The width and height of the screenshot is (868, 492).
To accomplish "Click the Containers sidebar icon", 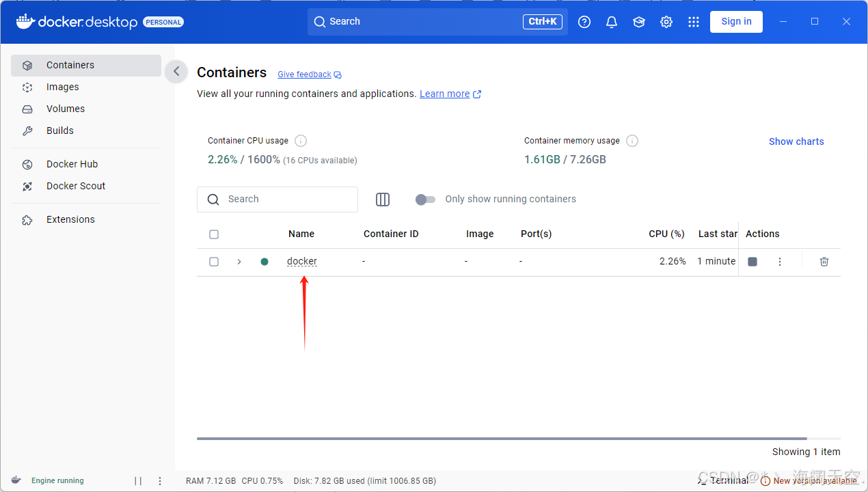I will pos(27,66).
